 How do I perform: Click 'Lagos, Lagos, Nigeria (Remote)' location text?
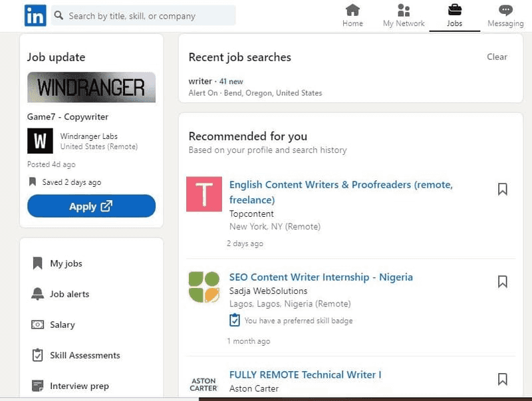(x=290, y=304)
